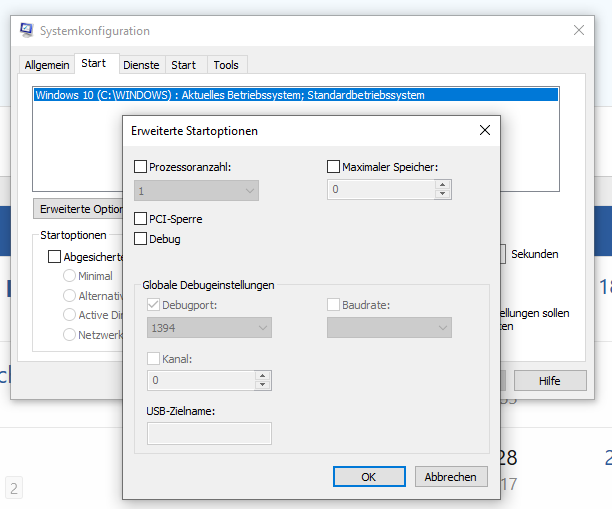The width and height of the screenshot is (612, 509).
Task: Select the Active Directory radio option
Action: (69, 315)
